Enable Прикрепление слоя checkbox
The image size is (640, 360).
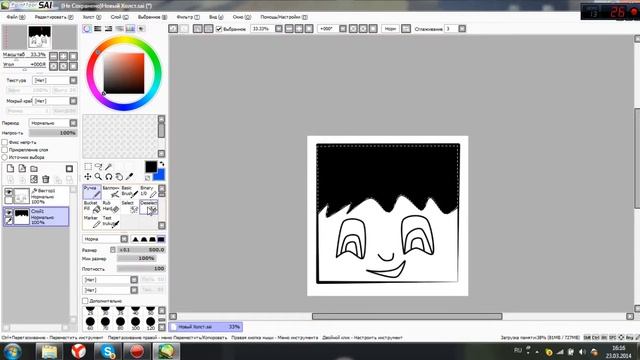[x=5, y=150]
